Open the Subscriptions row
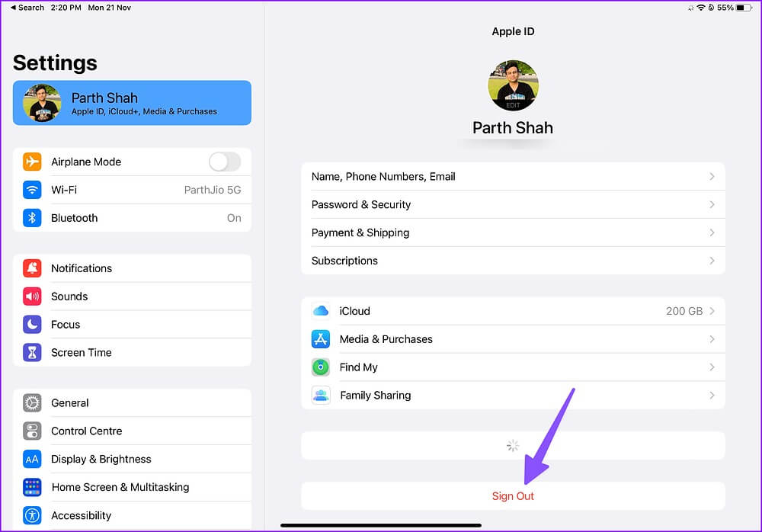762x532 pixels. point(513,261)
